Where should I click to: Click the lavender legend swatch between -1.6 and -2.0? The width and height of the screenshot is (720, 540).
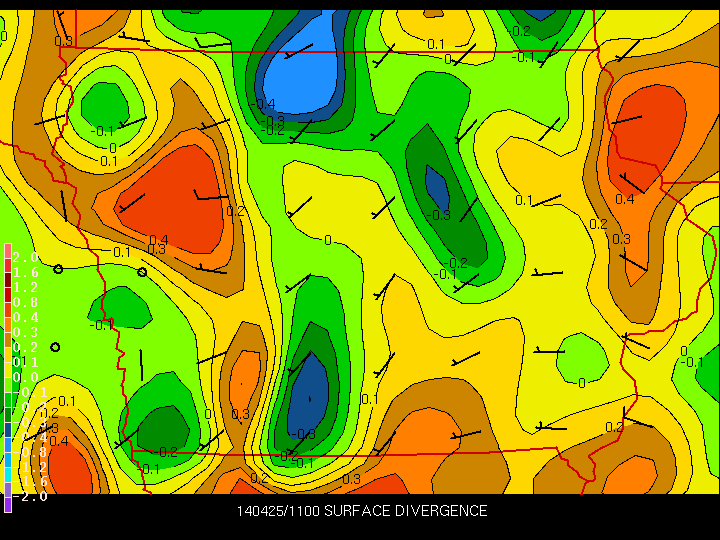point(8,489)
